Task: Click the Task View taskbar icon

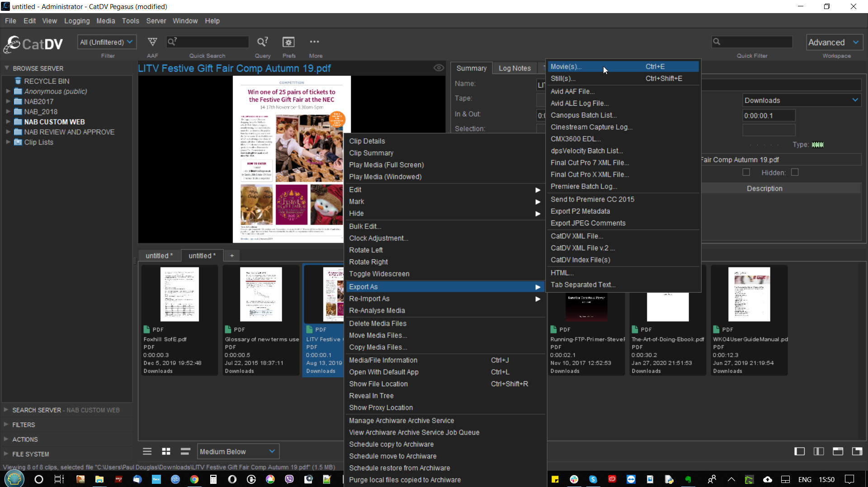Action: 59,479
